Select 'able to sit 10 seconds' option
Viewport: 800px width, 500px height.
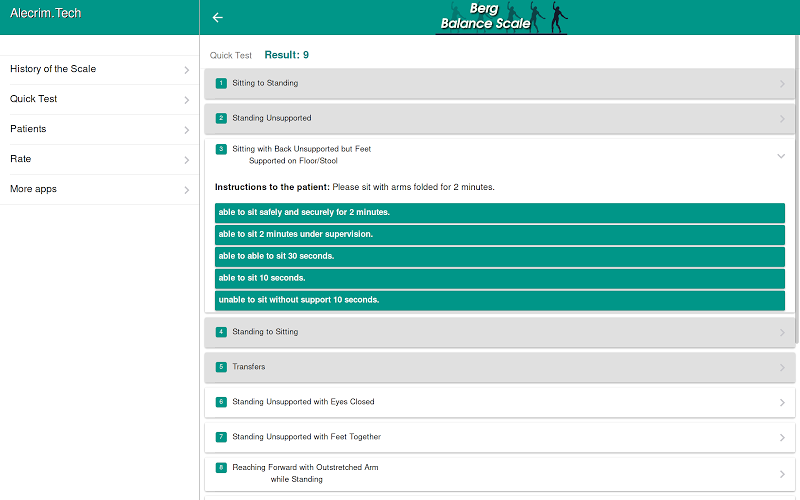[499, 279]
